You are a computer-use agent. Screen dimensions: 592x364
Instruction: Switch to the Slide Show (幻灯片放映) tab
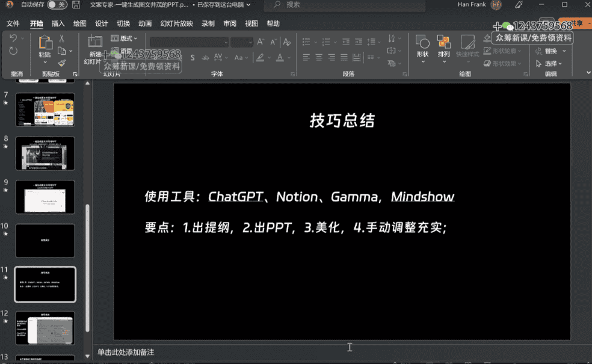point(177,23)
